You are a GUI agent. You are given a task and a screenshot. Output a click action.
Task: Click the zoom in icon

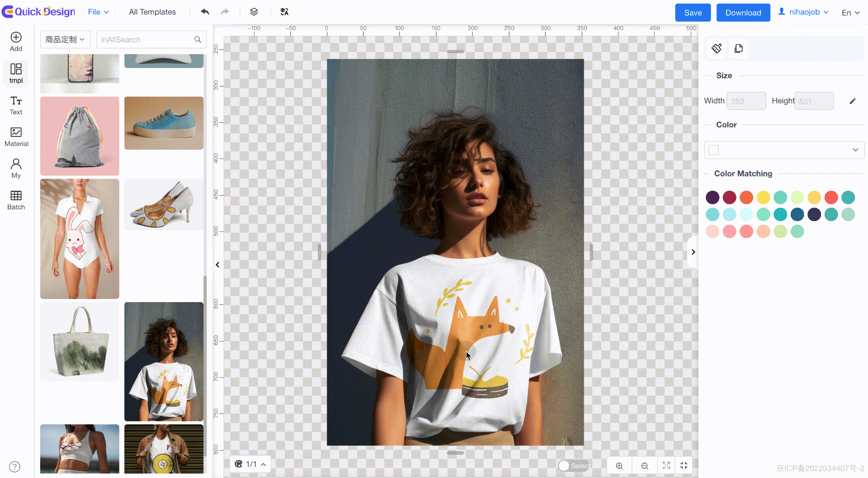pyautogui.click(x=619, y=466)
